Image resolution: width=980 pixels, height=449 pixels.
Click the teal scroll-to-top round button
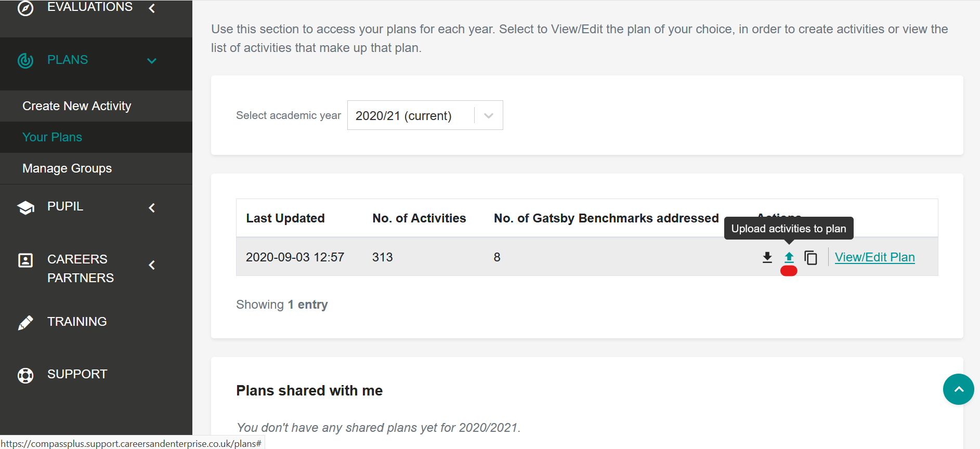tap(958, 389)
